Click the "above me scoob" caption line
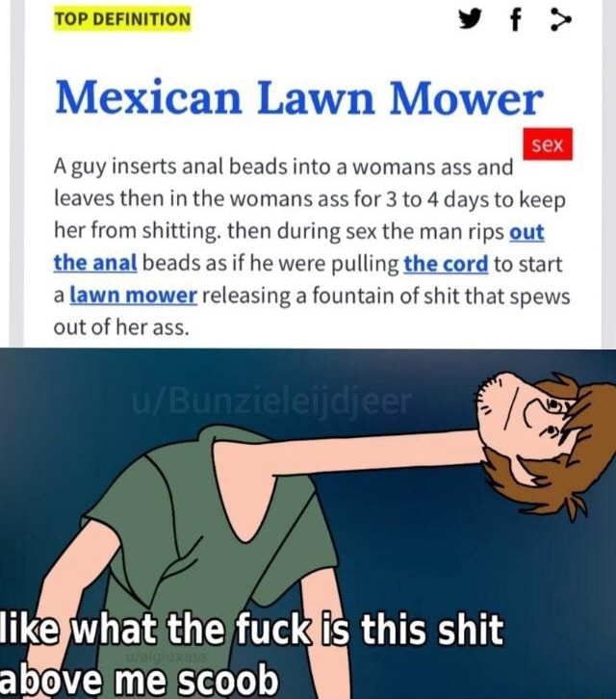The height and width of the screenshot is (699, 616). pyautogui.click(x=139, y=681)
